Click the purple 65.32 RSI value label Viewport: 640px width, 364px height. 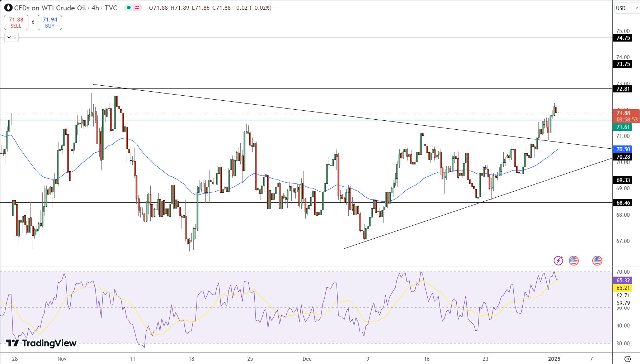click(623, 281)
